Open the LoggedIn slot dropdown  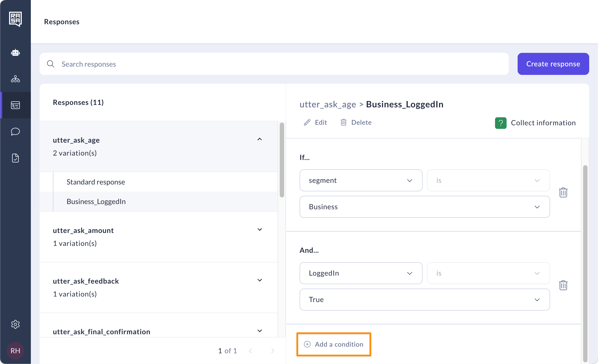pos(361,273)
